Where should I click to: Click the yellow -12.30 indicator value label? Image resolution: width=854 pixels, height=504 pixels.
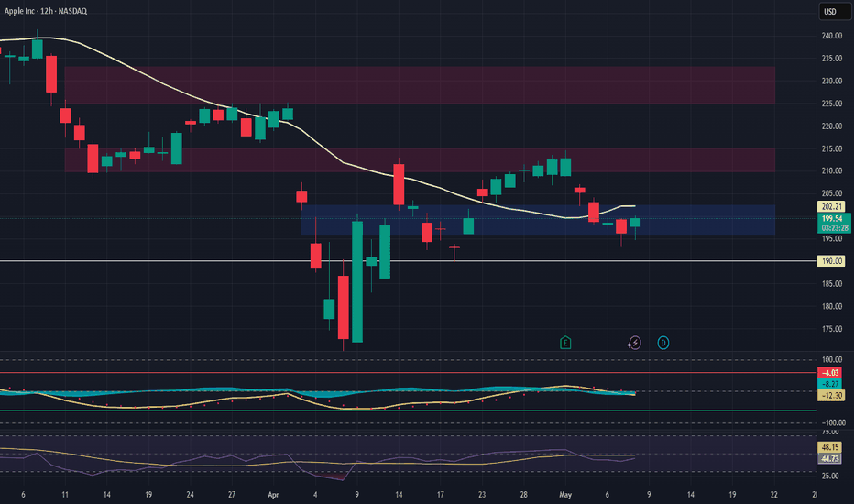[832, 396]
